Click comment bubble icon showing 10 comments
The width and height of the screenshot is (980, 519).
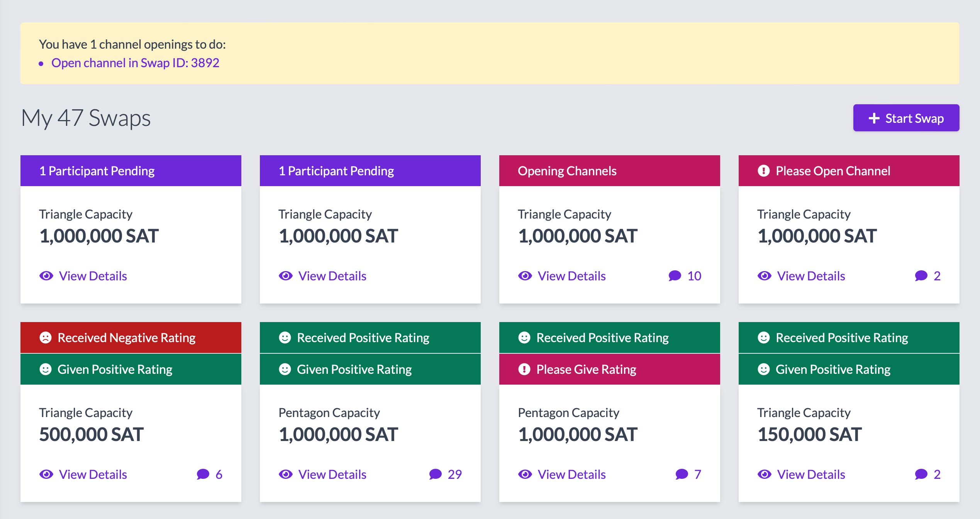(675, 276)
